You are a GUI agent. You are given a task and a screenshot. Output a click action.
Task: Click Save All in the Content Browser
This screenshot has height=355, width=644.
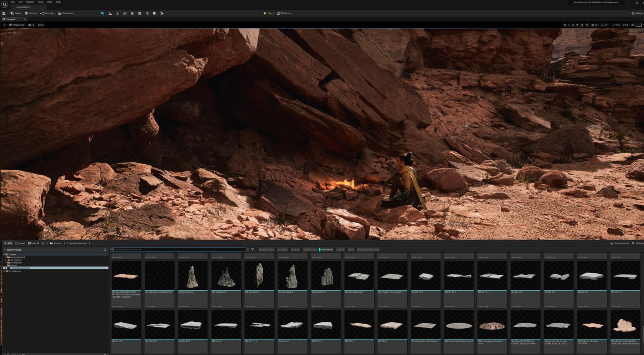33,243
